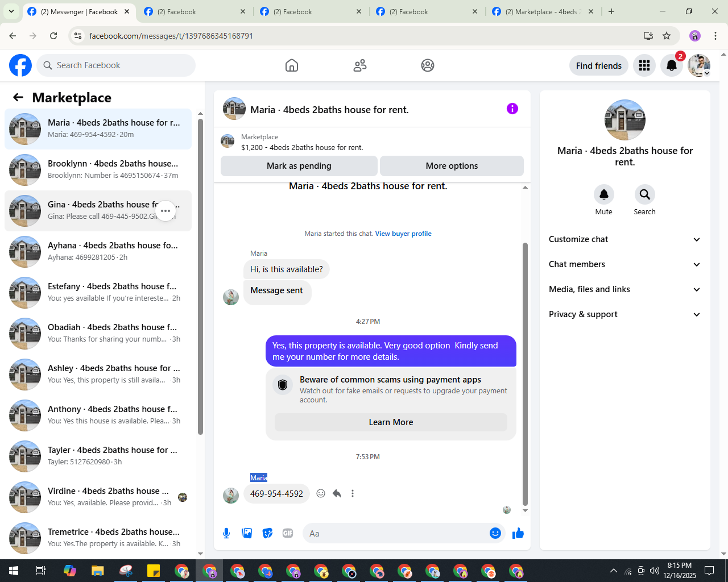
Task: Open more actions for the phone number message
Action: point(353,493)
